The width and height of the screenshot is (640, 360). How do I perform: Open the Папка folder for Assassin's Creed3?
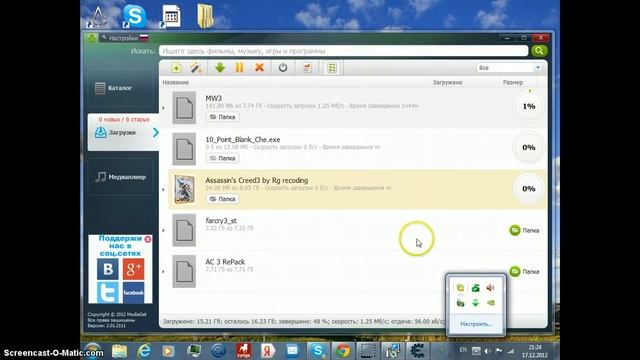[222, 199]
